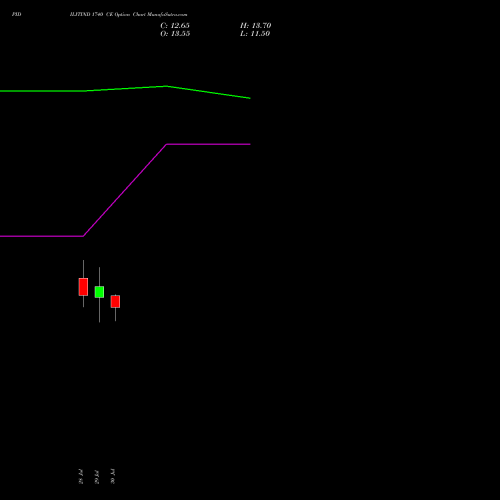Click the chart title mentioning 1740 CE Options
The width and height of the screenshot is (500, 500).
click(x=129, y=14)
